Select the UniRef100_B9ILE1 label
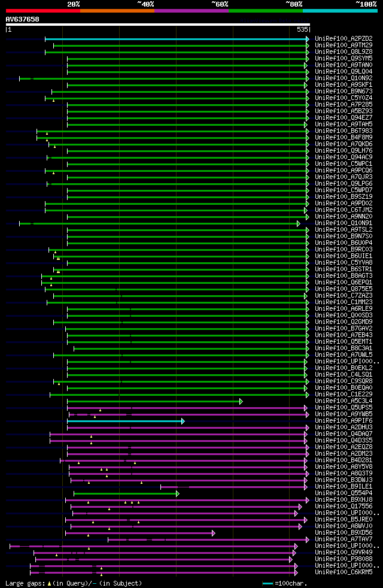 pyautogui.click(x=344, y=487)
